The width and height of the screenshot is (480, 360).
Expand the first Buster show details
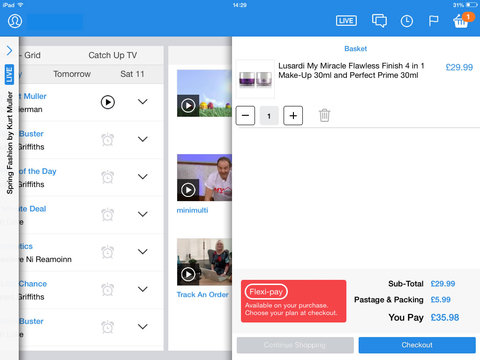143,139
